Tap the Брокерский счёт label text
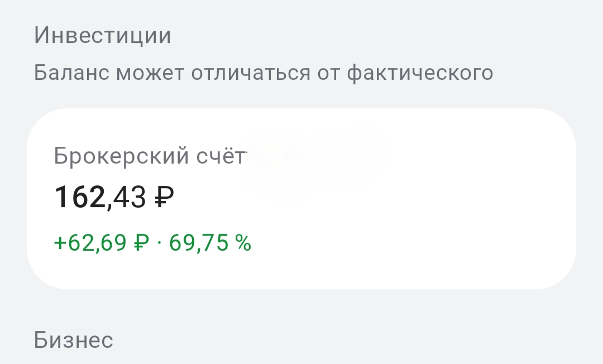Screen dimensions: 603x364 coord(150,156)
